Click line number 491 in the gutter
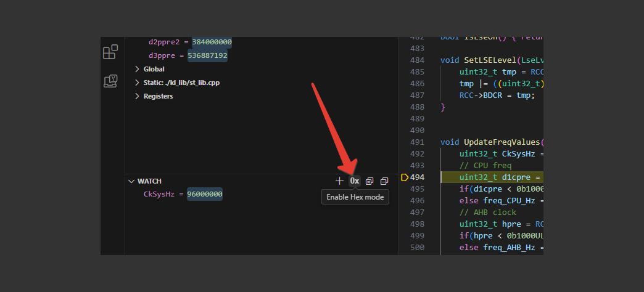644x292 pixels. (417, 142)
